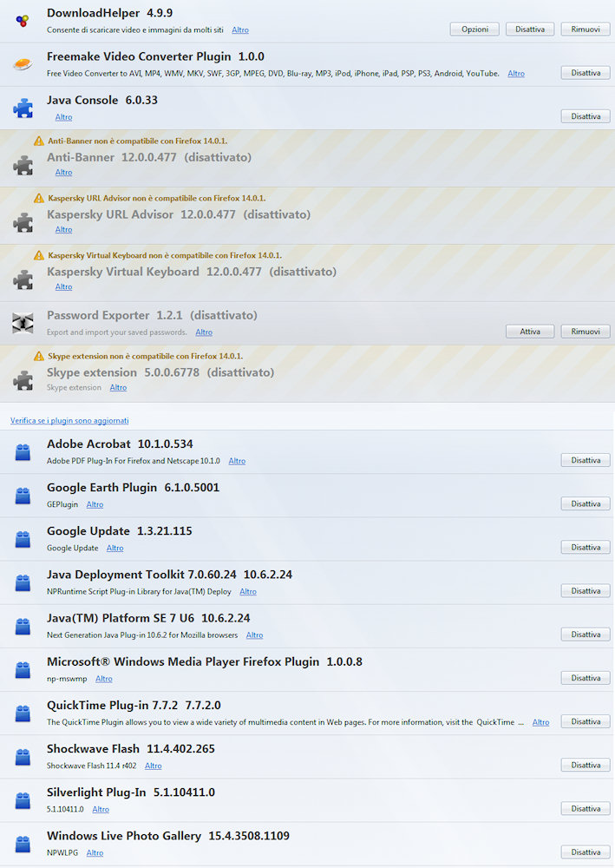The width and height of the screenshot is (615, 868).
Task: Click the Windows Live Photo Gallery brick icon
Action: (x=23, y=845)
